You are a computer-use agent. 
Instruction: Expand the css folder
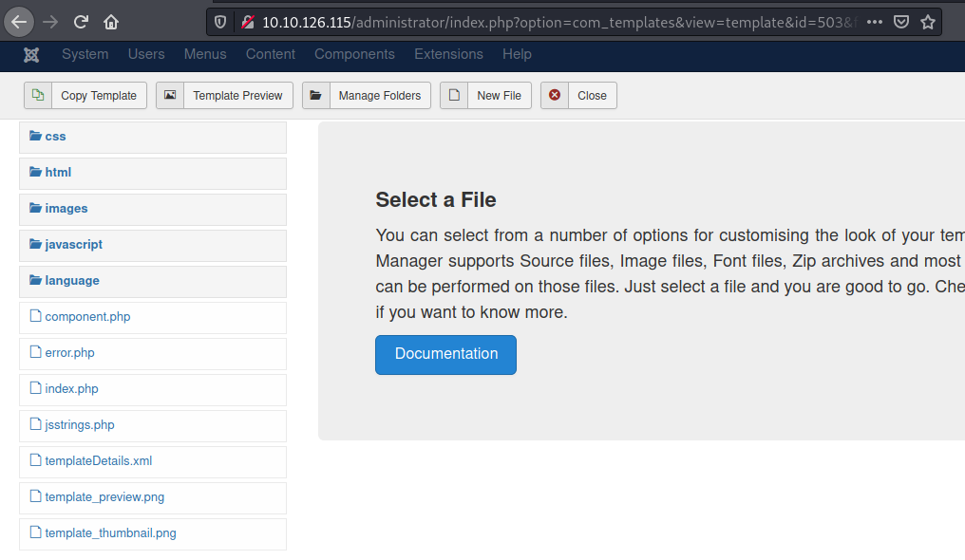(x=55, y=137)
